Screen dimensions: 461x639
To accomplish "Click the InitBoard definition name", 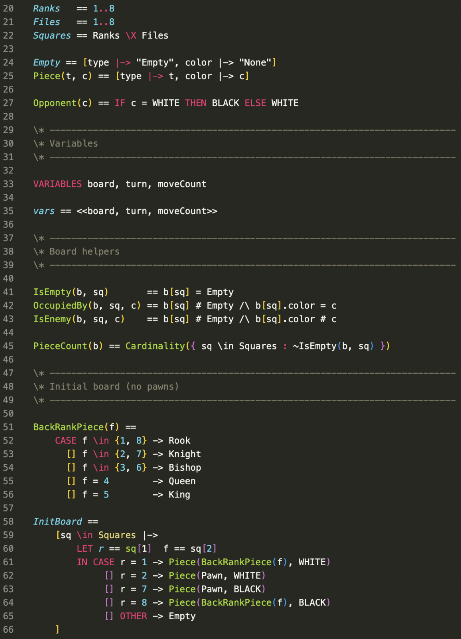I will (57, 522).
